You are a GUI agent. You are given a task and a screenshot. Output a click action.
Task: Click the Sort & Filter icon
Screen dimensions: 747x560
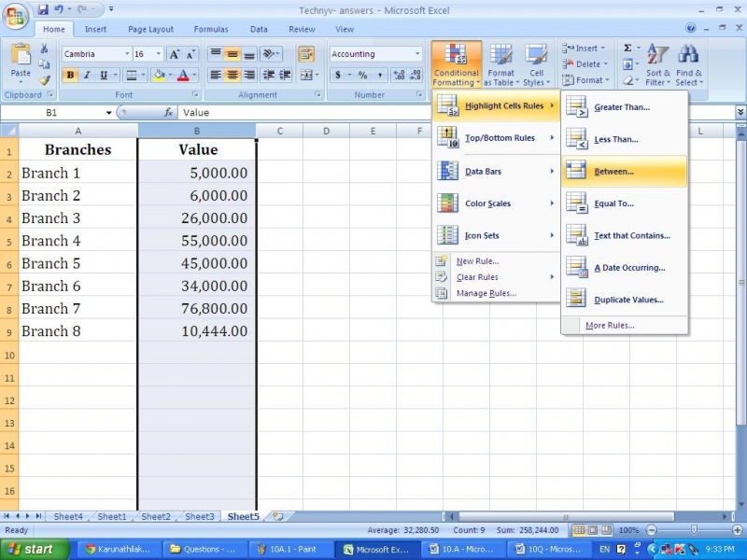657,63
